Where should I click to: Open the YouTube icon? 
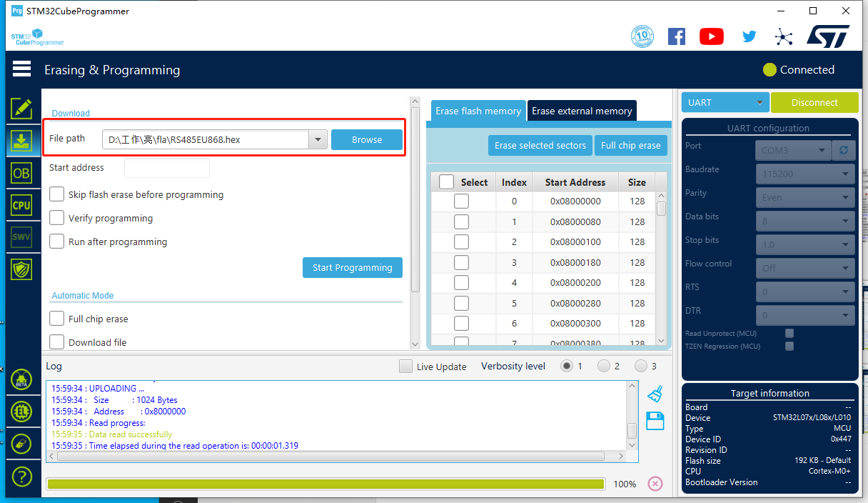[x=712, y=36]
